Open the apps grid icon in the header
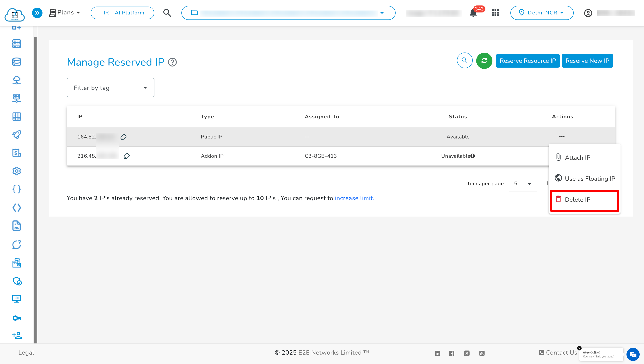The width and height of the screenshot is (644, 364). (495, 13)
